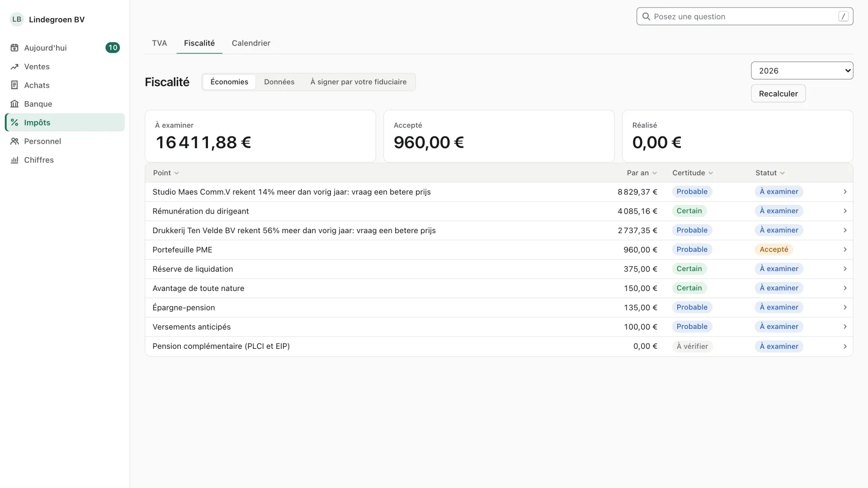
Task: Open the Personnel people icon
Action: pos(14,141)
